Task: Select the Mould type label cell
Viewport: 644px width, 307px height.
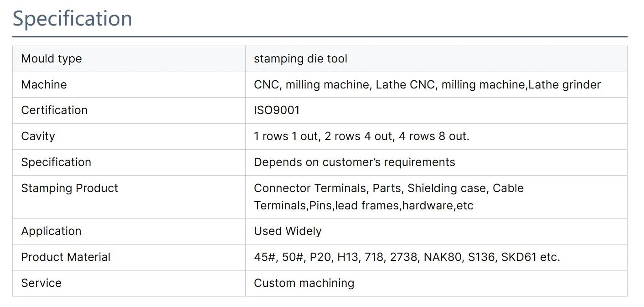Action: 129,59
